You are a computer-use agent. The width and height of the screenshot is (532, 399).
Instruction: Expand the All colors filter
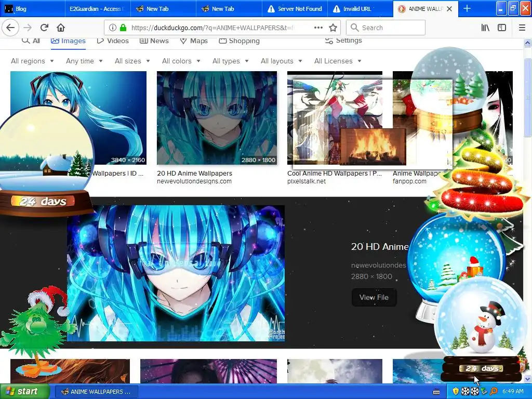click(181, 61)
